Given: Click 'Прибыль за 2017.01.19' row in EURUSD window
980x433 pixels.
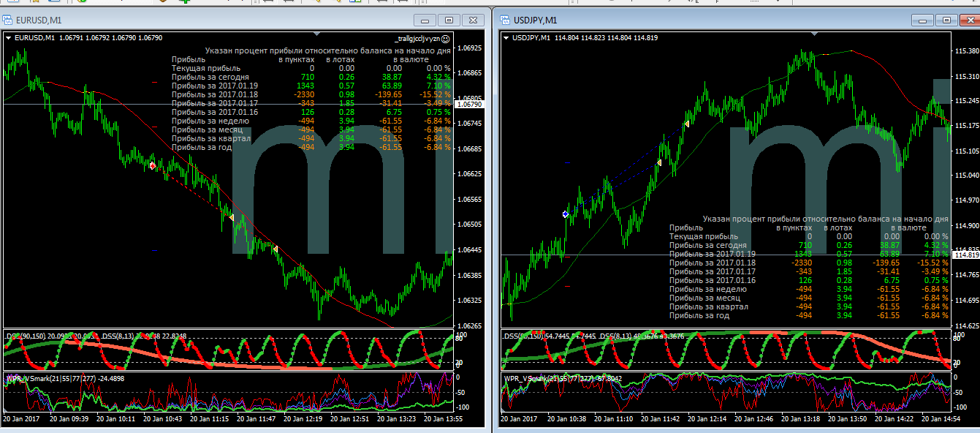Looking at the screenshot, I should point(311,86).
